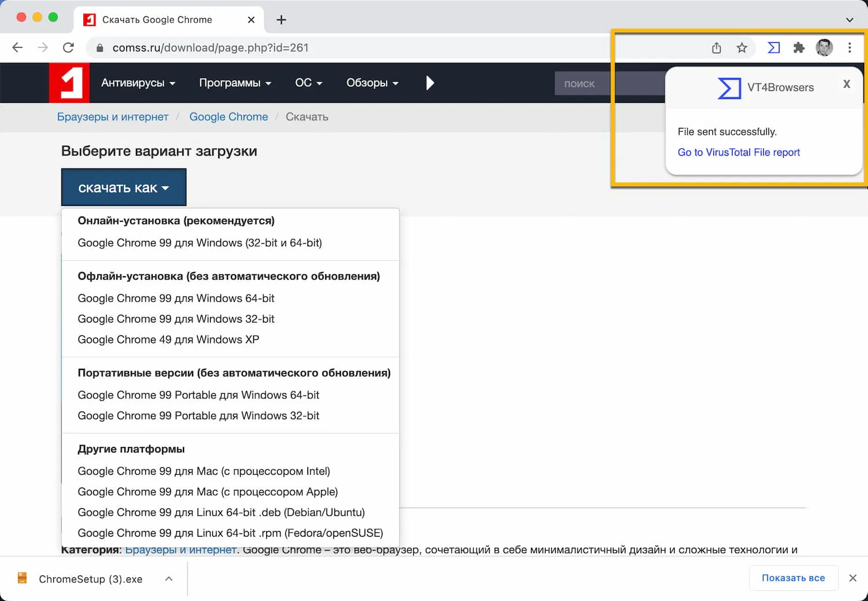Expand ChromeSetup (3).exe download options chevron
The image size is (868, 601).
pyautogui.click(x=168, y=578)
